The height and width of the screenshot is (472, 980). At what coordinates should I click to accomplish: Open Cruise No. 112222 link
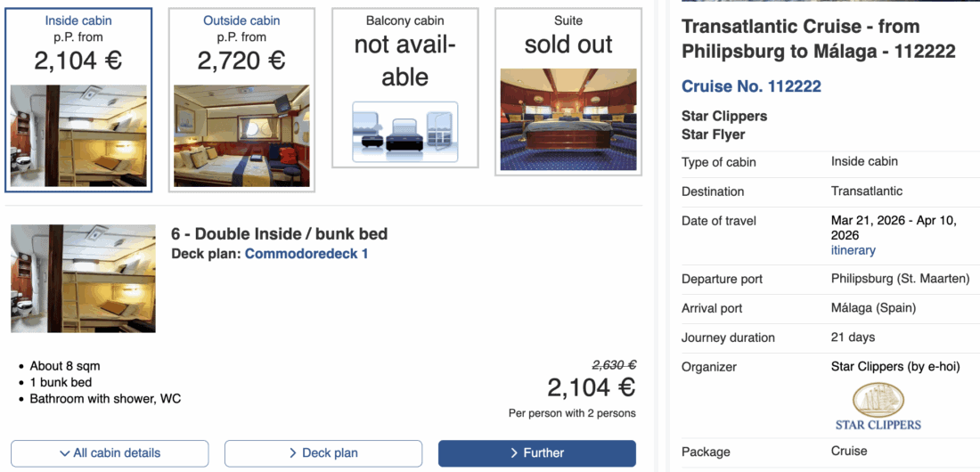pyautogui.click(x=751, y=86)
